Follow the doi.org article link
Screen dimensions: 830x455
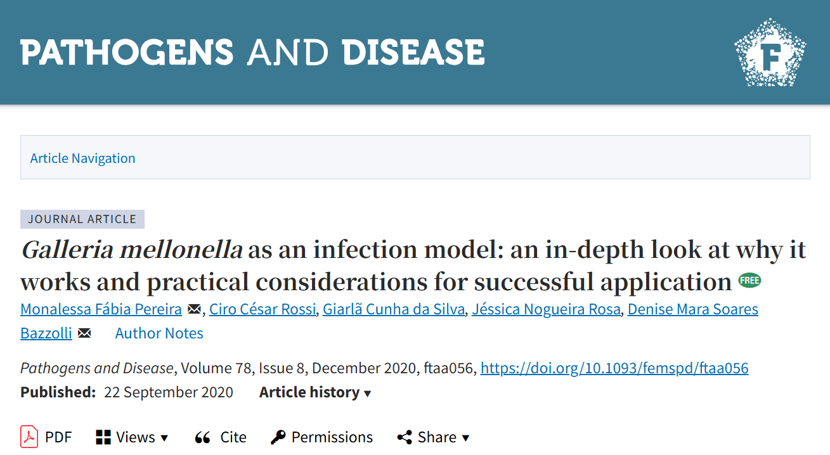(614, 368)
